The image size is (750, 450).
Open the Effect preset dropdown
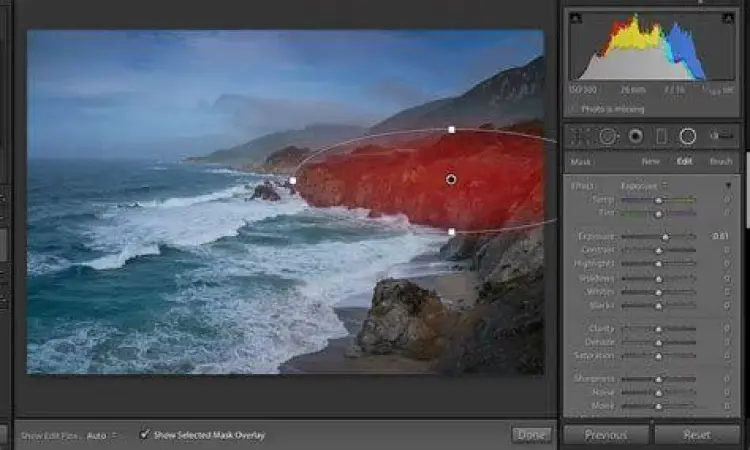click(644, 186)
